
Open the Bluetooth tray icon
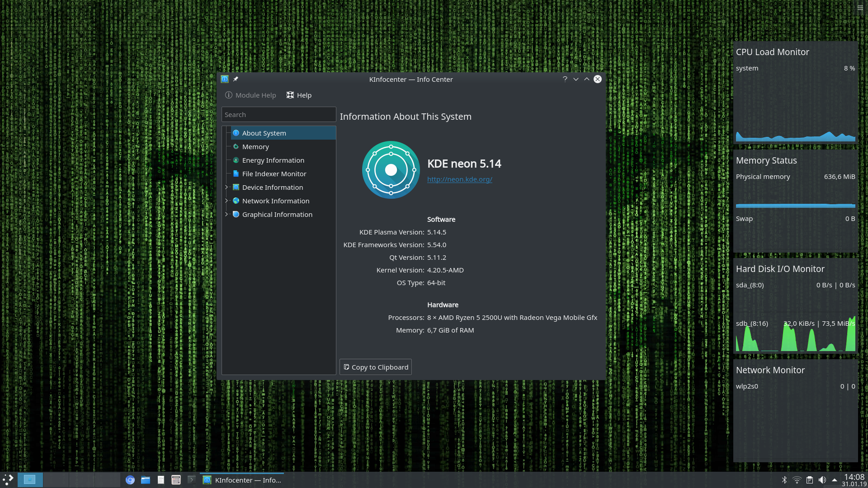click(x=784, y=480)
